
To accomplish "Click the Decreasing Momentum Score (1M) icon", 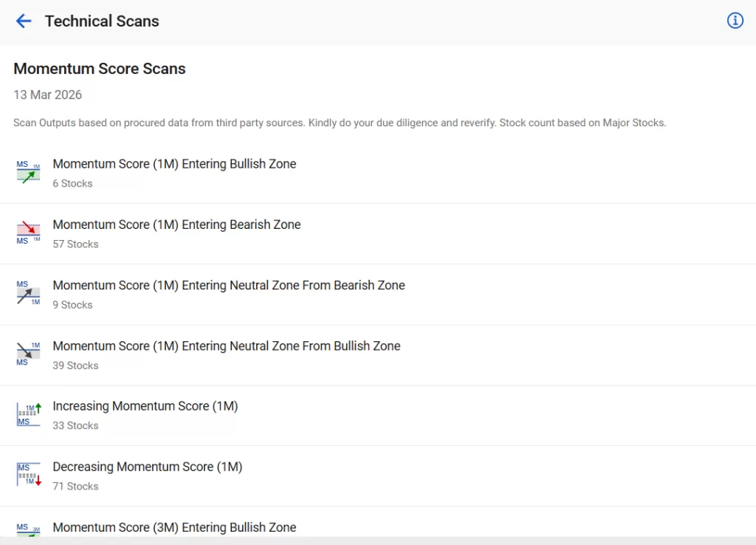I will click(x=28, y=476).
